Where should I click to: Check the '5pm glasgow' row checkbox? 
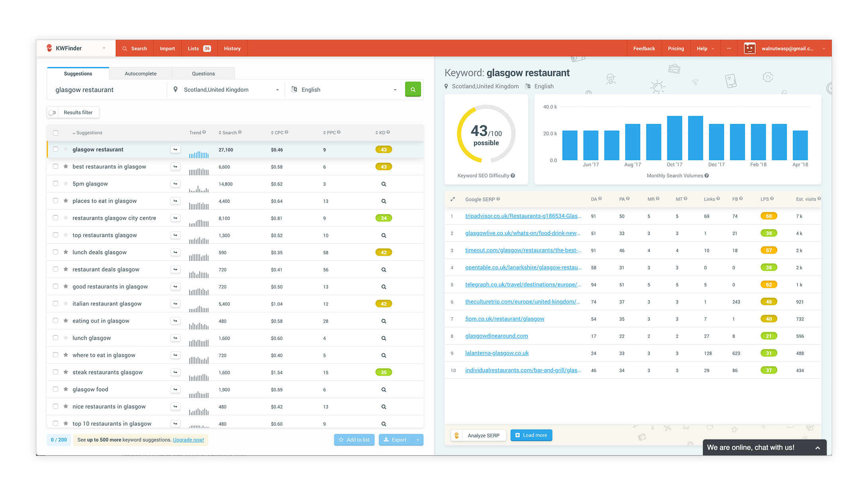pyautogui.click(x=56, y=183)
